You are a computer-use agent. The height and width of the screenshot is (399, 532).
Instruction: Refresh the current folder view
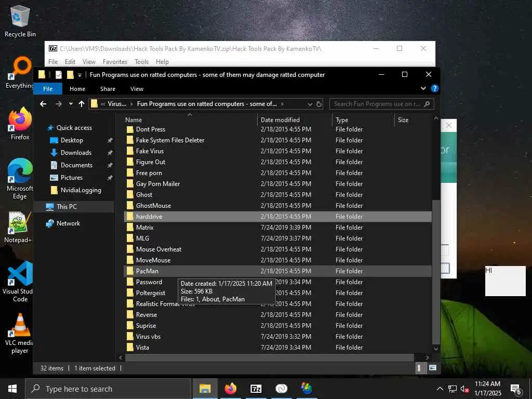point(319,104)
